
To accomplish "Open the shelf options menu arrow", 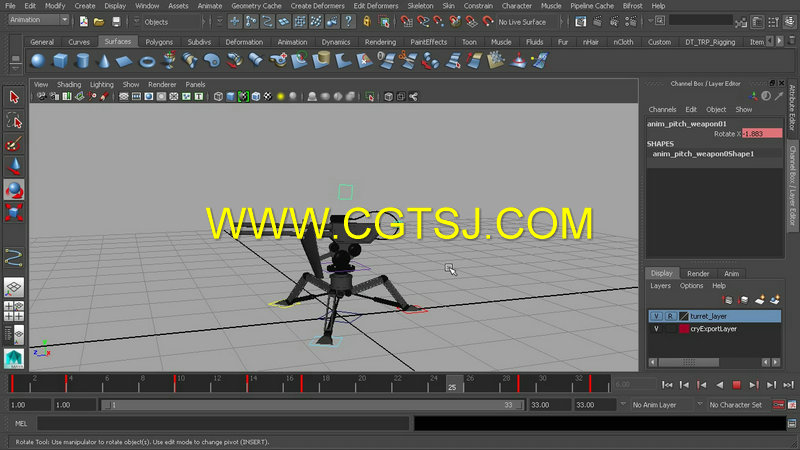I will pos(15,67).
